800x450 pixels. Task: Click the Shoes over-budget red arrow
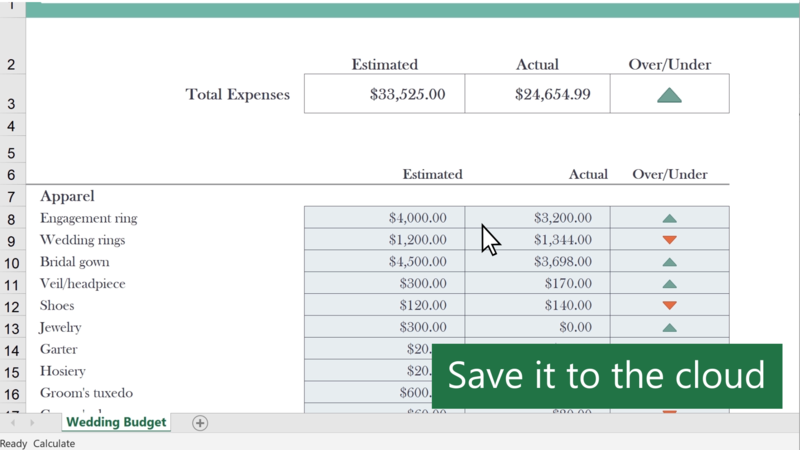[669, 306]
